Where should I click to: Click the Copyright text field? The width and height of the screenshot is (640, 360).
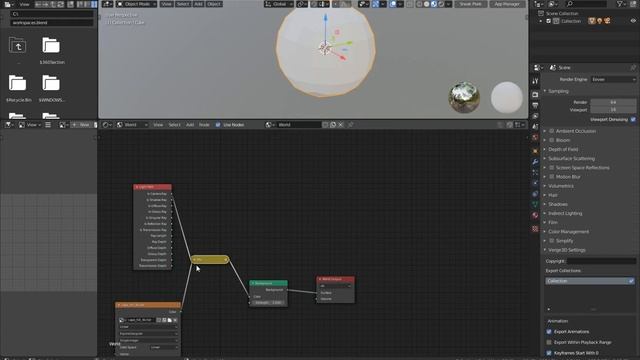click(x=601, y=261)
